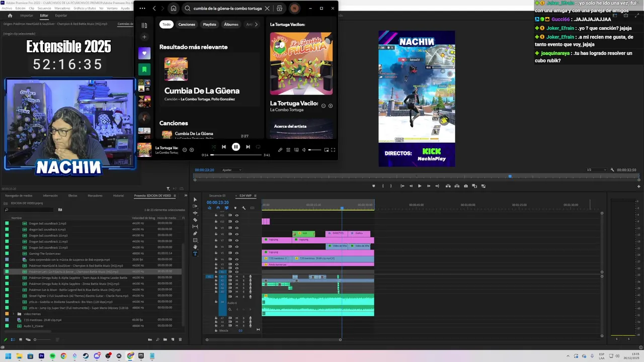This screenshot has width=644, height=362.
Task: Select the Rectangle tool
Action: [x=195, y=240]
